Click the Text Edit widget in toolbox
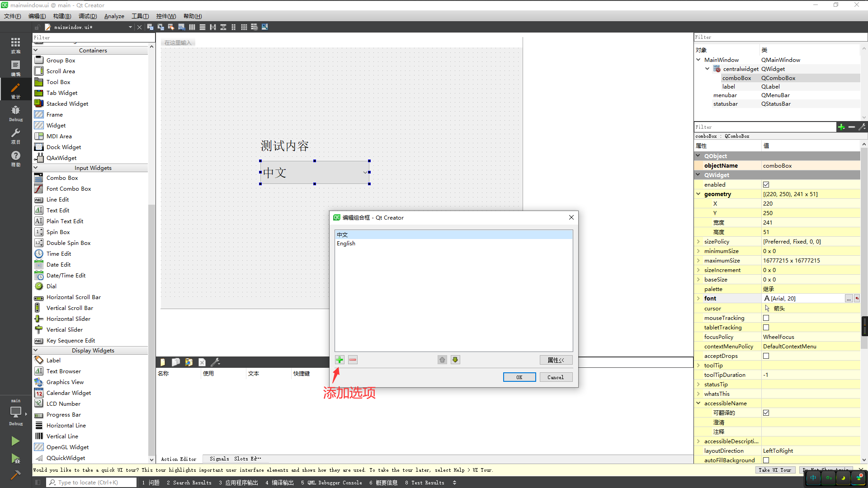 57,210
